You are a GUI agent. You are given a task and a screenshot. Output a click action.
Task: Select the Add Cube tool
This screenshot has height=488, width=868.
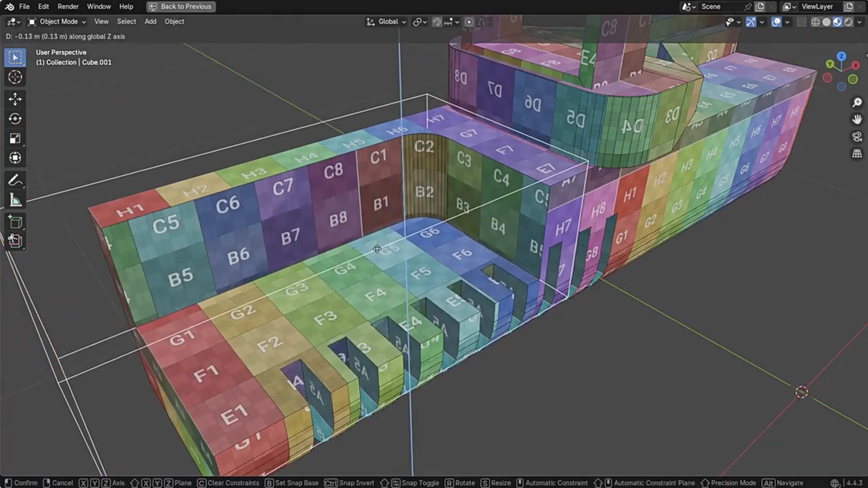[15, 222]
